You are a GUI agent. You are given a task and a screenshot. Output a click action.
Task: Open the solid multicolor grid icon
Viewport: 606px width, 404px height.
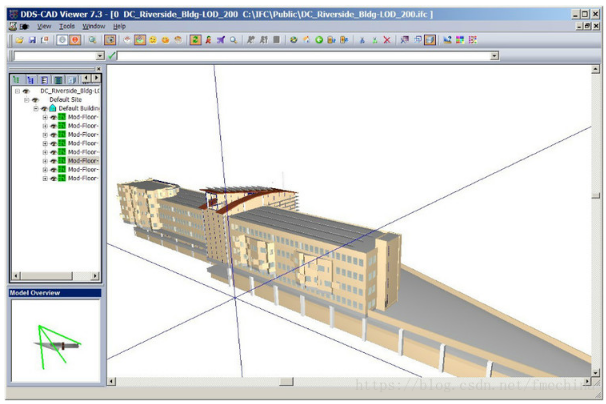pos(460,40)
